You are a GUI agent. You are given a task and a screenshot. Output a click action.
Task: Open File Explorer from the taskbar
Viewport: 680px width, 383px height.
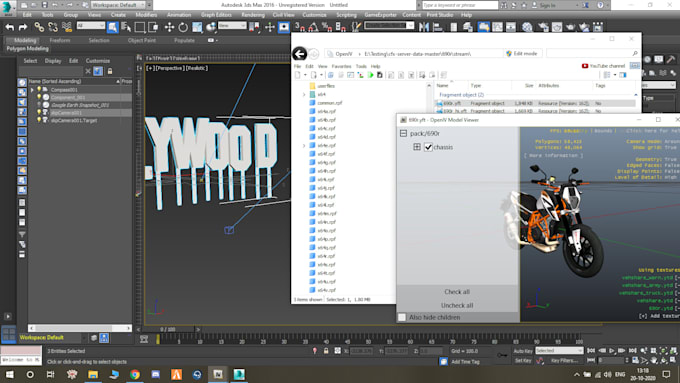pyautogui.click(x=93, y=374)
